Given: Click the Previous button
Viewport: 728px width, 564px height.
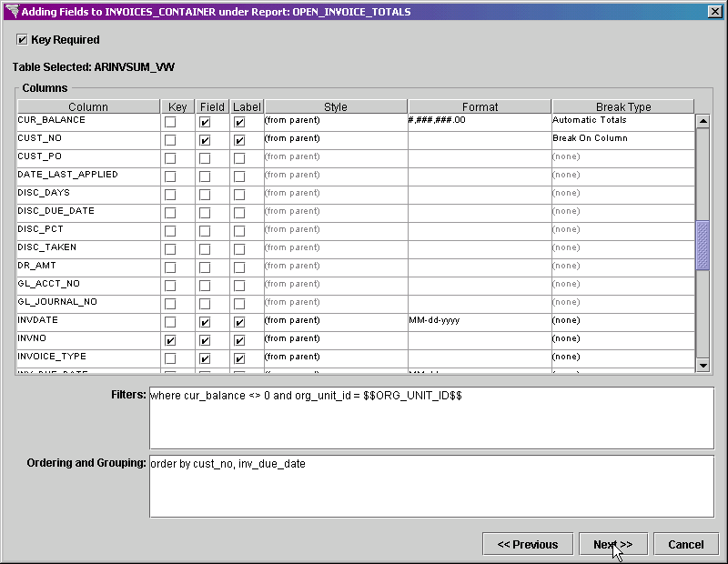Looking at the screenshot, I should [x=528, y=544].
